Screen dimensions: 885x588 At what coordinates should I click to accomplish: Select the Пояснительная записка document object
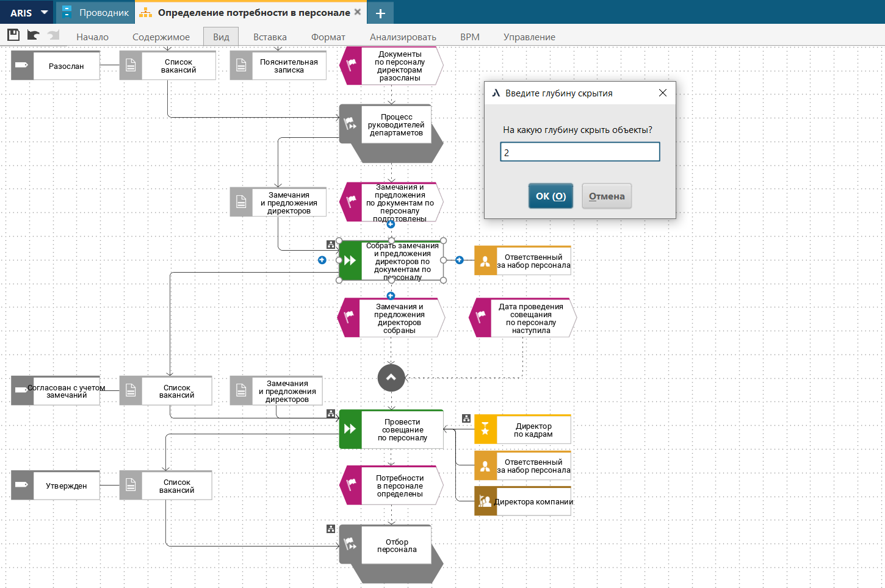point(278,65)
